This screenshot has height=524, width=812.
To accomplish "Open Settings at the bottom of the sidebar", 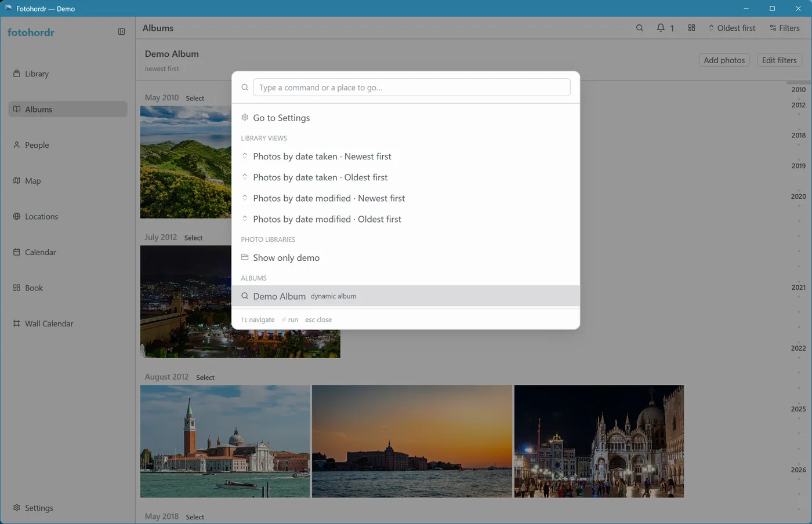I will (68, 508).
